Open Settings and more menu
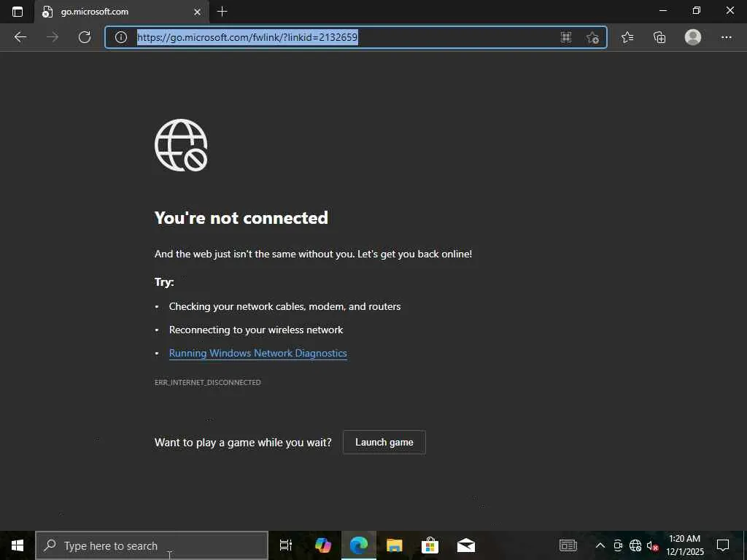747x560 pixels. pos(726,37)
